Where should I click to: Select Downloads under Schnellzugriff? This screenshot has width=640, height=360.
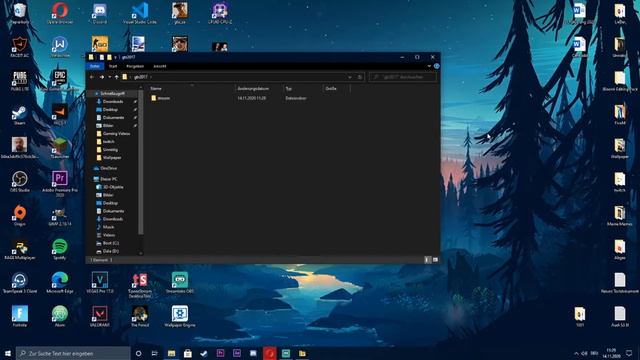click(113, 101)
